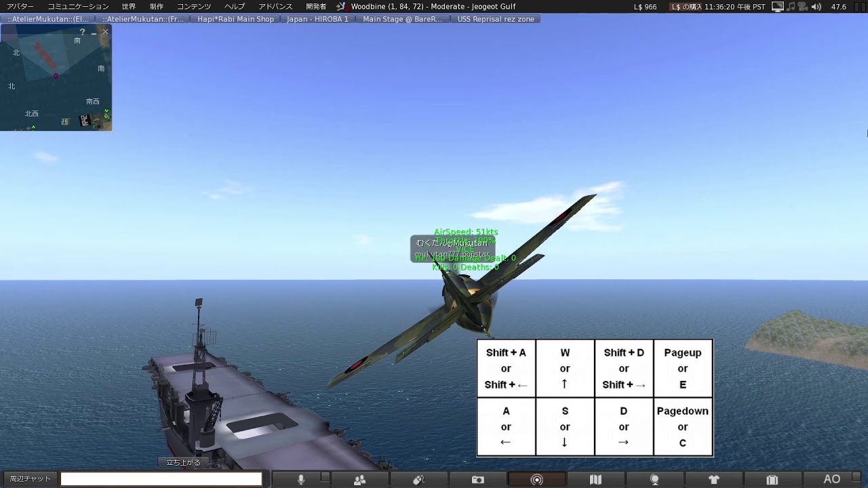868x488 pixels.
Task: Click the upper green marker at minimap right
Action: [x=106, y=111]
